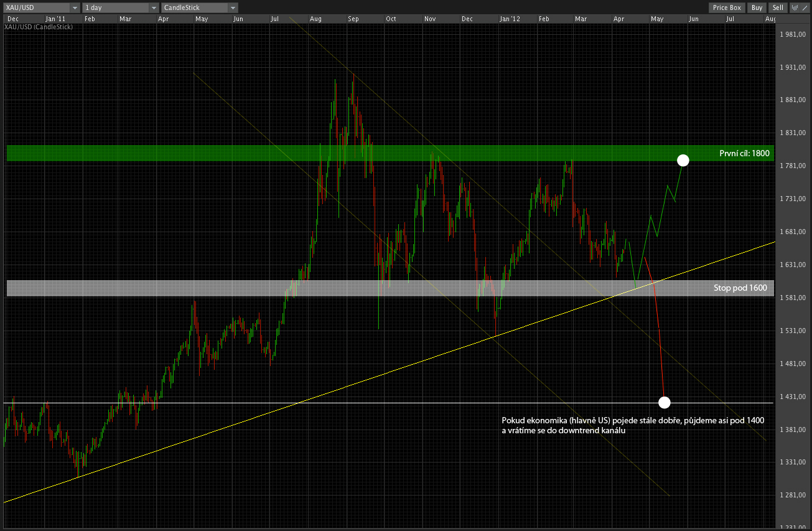Click the Nov label on the time axis
812x531 pixels.
pos(430,19)
